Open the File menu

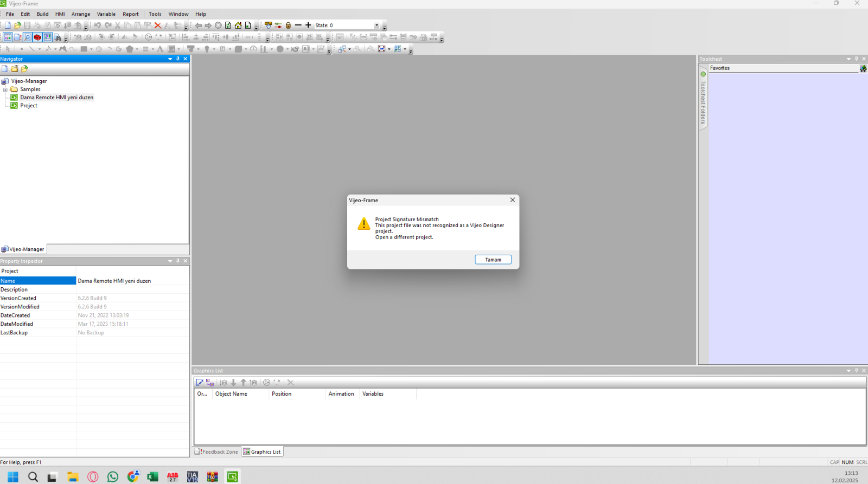(10, 14)
